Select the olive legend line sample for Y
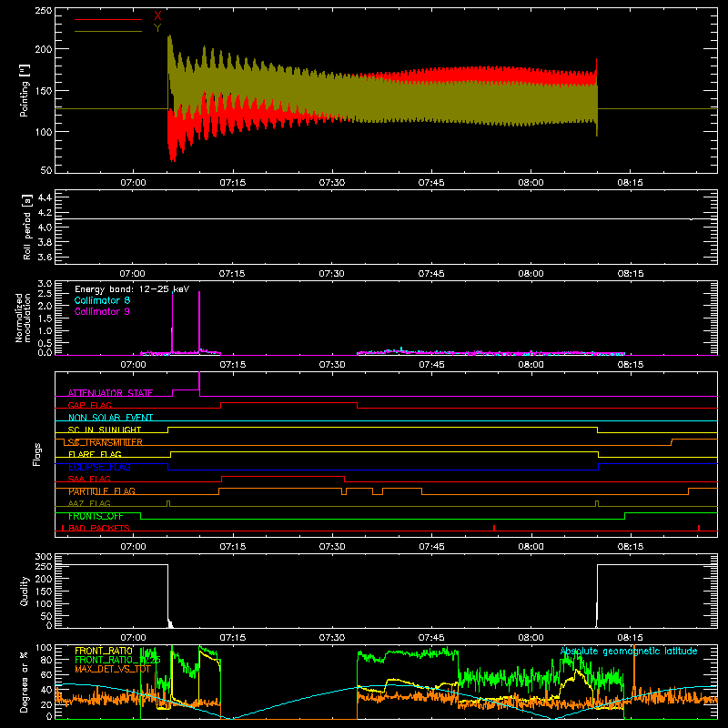The width and height of the screenshot is (728, 728). [108, 31]
